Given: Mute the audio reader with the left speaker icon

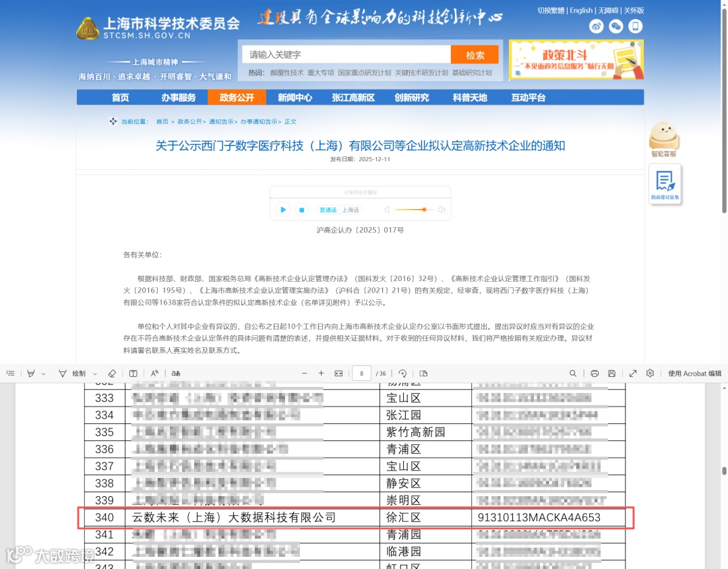Looking at the screenshot, I should click(387, 210).
